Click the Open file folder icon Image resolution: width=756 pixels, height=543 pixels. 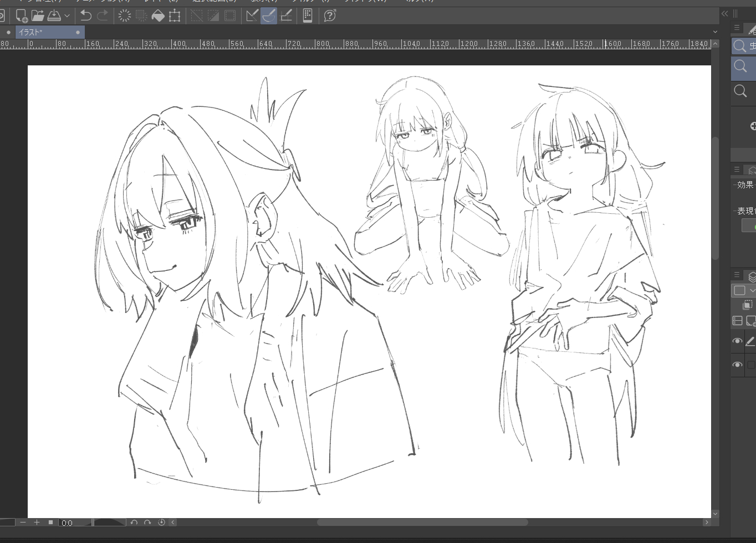click(37, 16)
